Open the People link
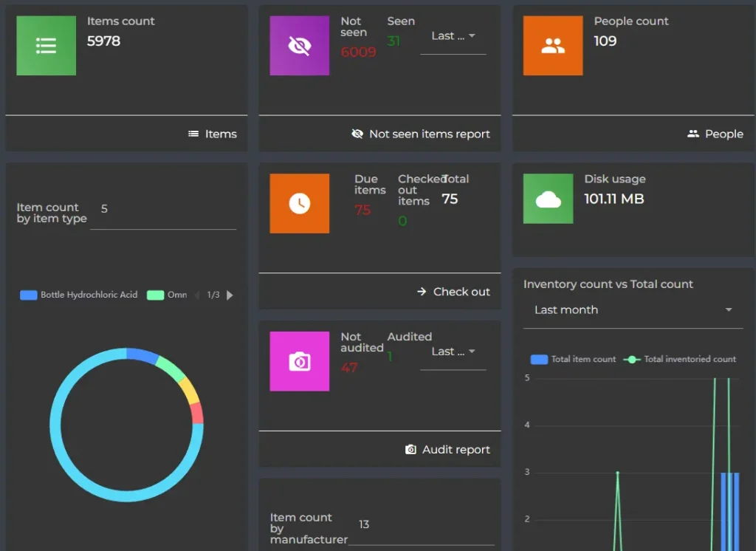Image resolution: width=756 pixels, height=551 pixels. click(x=715, y=134)
